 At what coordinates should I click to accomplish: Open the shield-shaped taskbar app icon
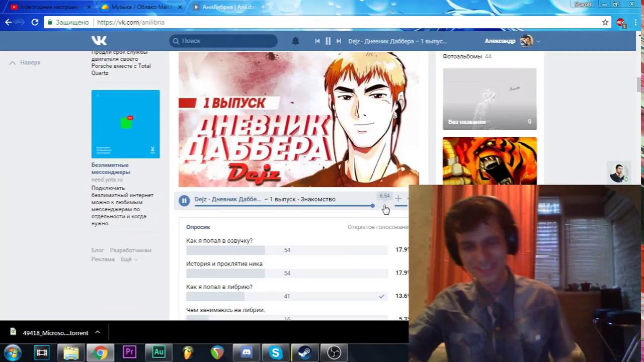tap(217, 353)
